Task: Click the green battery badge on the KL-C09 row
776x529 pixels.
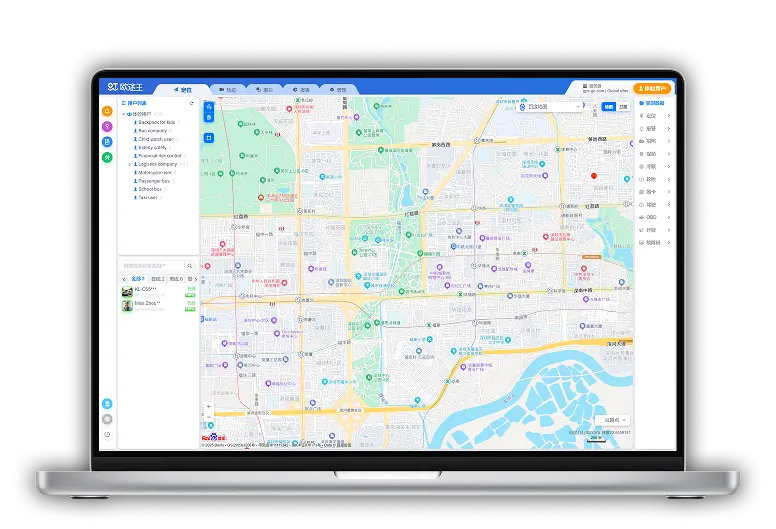Action: pyautogui.click(x=190, y=295)
